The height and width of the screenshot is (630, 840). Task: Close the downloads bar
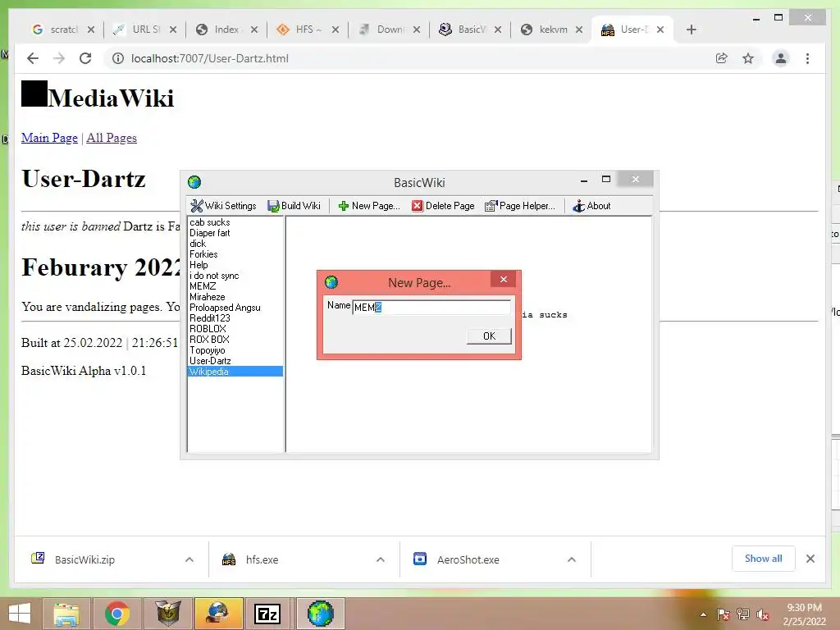[x=810, y=559]
